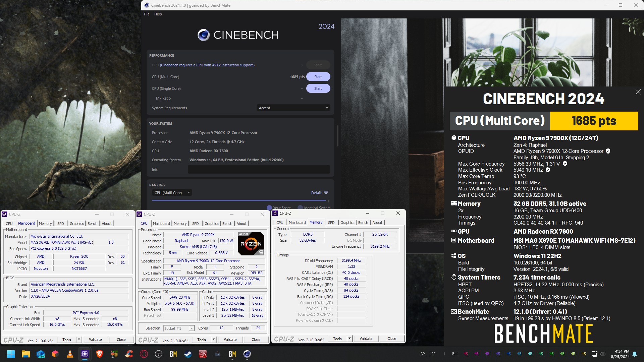Click Validate in processor CPU-Z window
The height and width of the screenshot is (362, 644).
tap(230, 340)
